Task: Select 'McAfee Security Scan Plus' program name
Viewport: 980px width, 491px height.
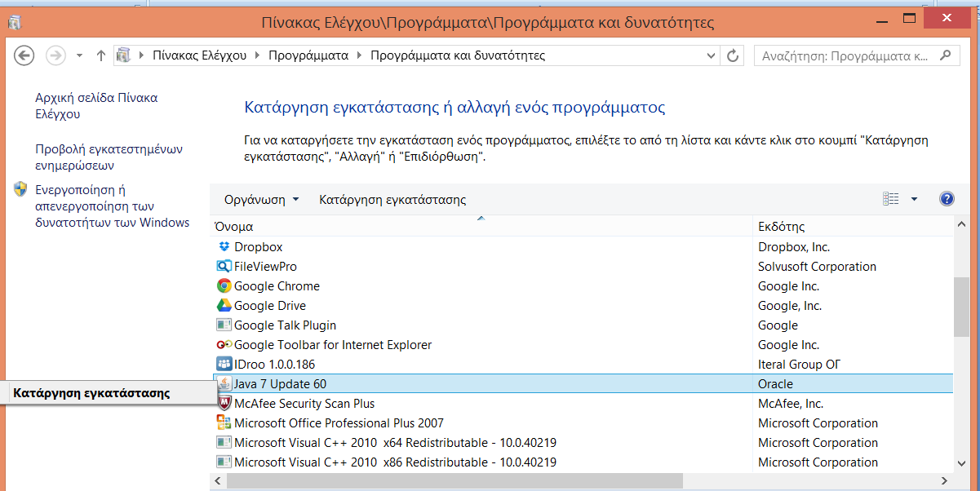Action: (304, 403)
